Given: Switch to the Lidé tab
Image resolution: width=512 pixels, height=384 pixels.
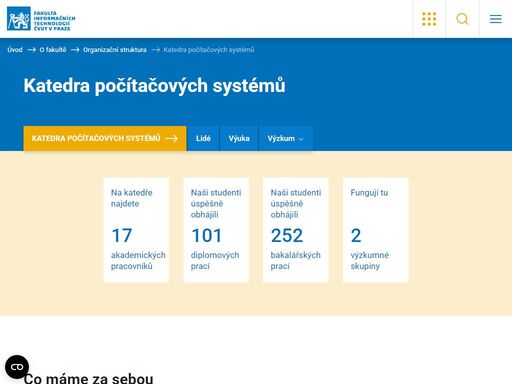Looking at the screenshot, I should coord(203,138).
